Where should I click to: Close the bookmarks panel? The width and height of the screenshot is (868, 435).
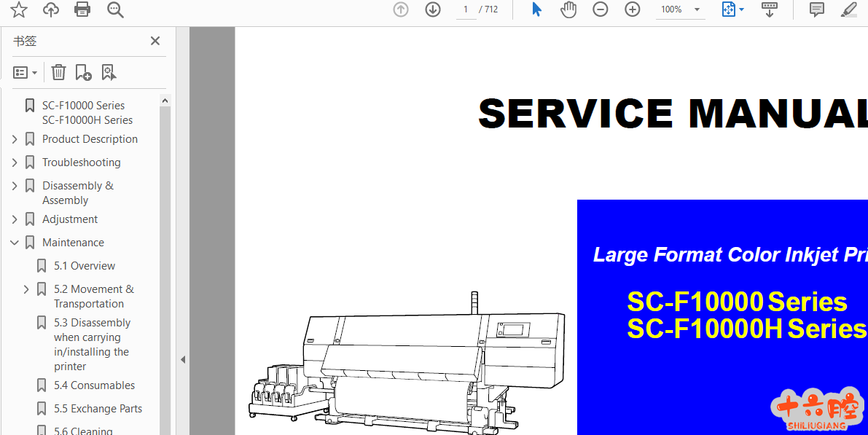click(x=155, y=41)
